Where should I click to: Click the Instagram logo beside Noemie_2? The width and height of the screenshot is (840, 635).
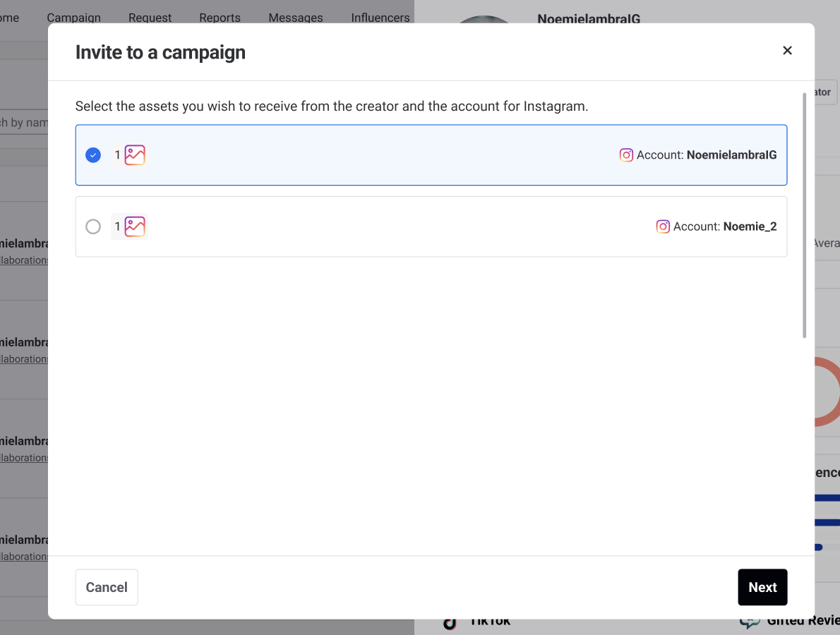click(x=663, y=226)
